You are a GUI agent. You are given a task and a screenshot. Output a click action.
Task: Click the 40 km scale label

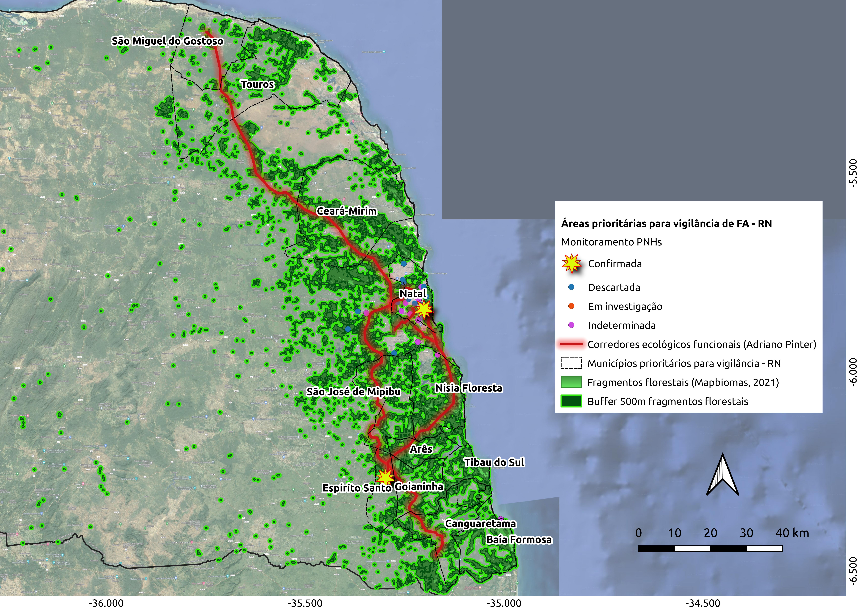[792, 533]
